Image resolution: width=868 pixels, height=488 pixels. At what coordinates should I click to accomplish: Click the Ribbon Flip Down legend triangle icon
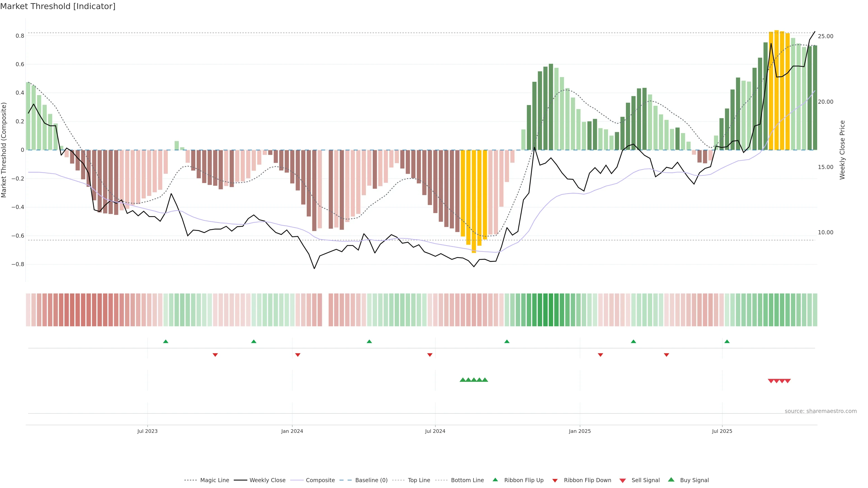(555, 480)
